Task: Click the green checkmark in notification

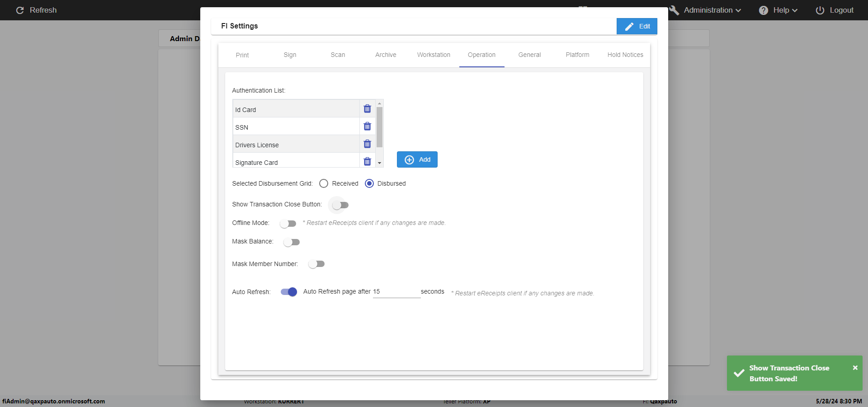Action: coord(739,373)
